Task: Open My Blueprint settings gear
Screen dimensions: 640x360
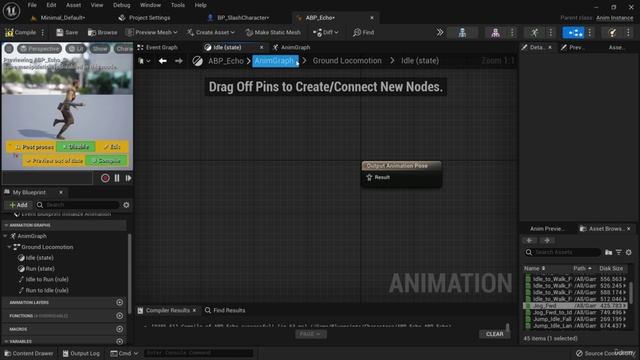Action: coord(126,205)
